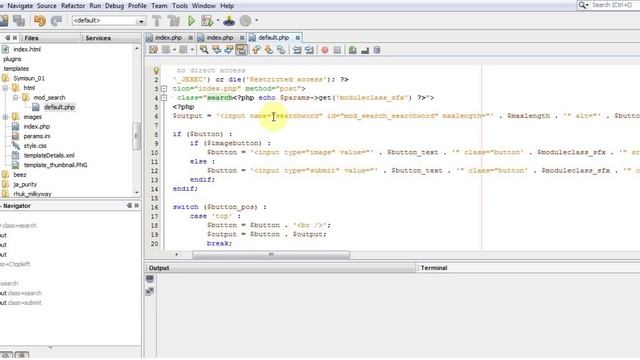Select the second index.php editor tab
The height and width of the screenshot is (360, 640).
[x=220, y=38]
